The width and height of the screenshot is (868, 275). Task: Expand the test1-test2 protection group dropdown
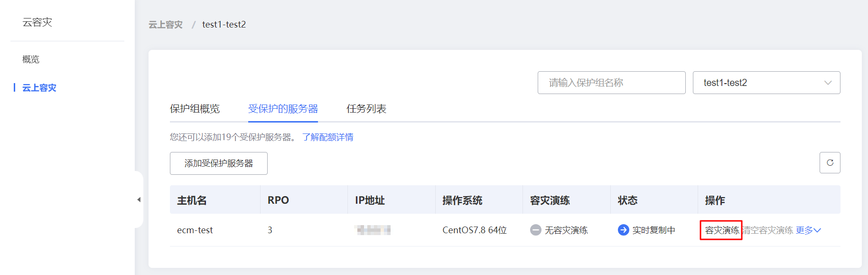(x=766, y=83)
